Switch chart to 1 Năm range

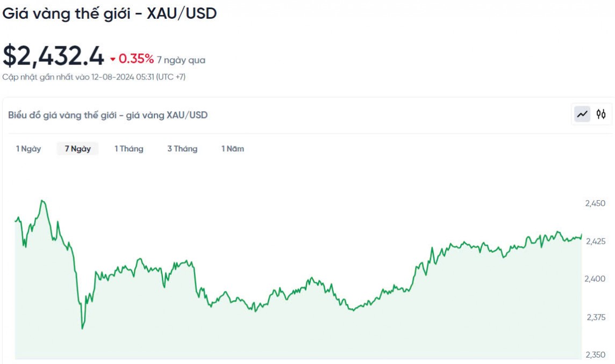point(233,149)
